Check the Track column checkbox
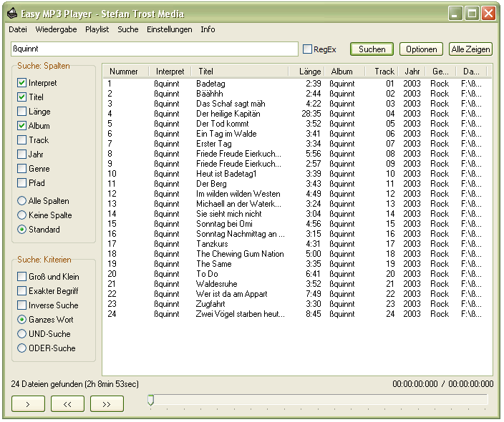The width and height of the screenshot is (504, 422). pos(21,140)
